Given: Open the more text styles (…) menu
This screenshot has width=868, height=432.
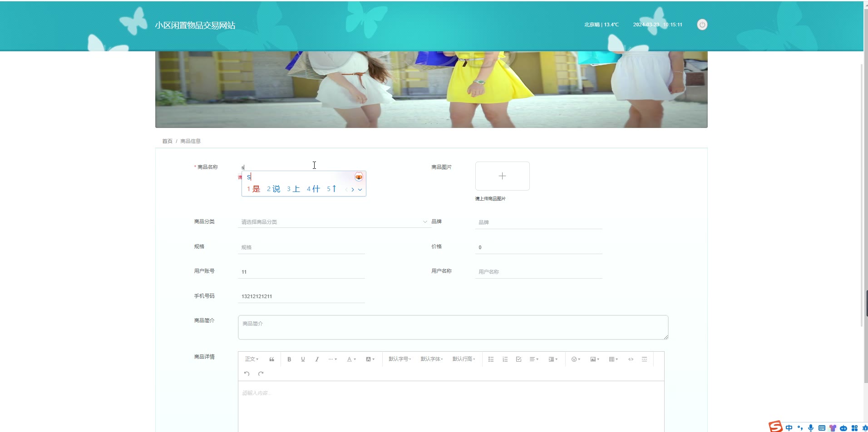Looking at the screenshot, I should tap(333, 359).
